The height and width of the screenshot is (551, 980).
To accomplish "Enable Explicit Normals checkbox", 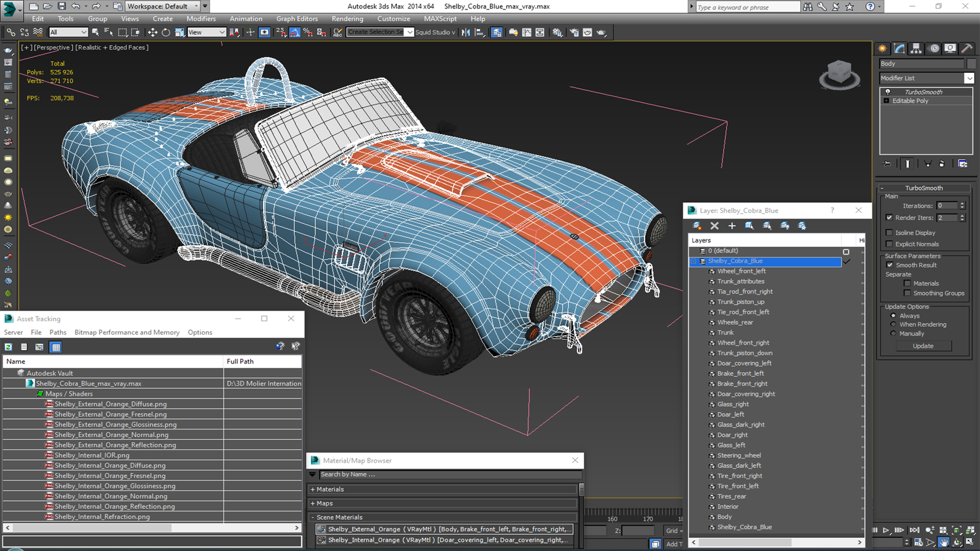I will [x=889, y=244].
